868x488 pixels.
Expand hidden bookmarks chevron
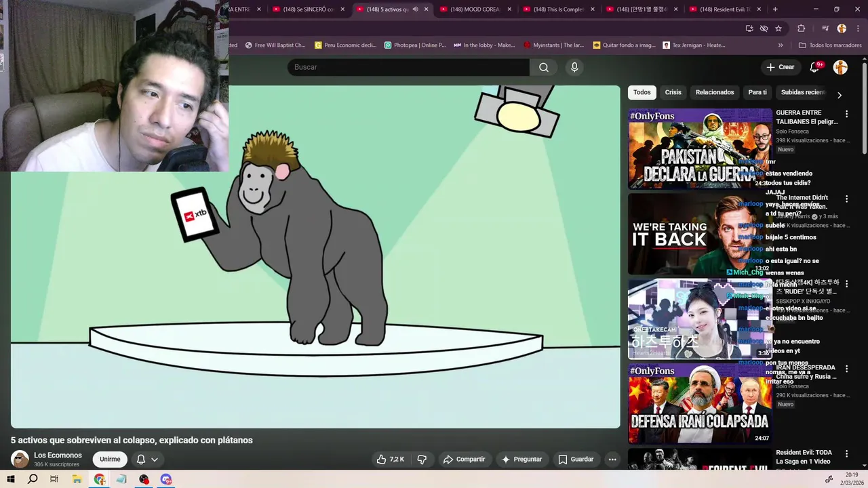(x=781, y=45)
